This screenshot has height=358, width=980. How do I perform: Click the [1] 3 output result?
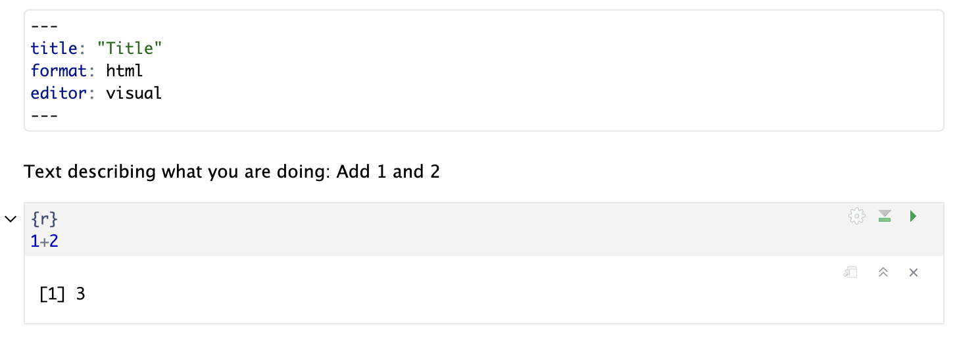pos(62,294)
